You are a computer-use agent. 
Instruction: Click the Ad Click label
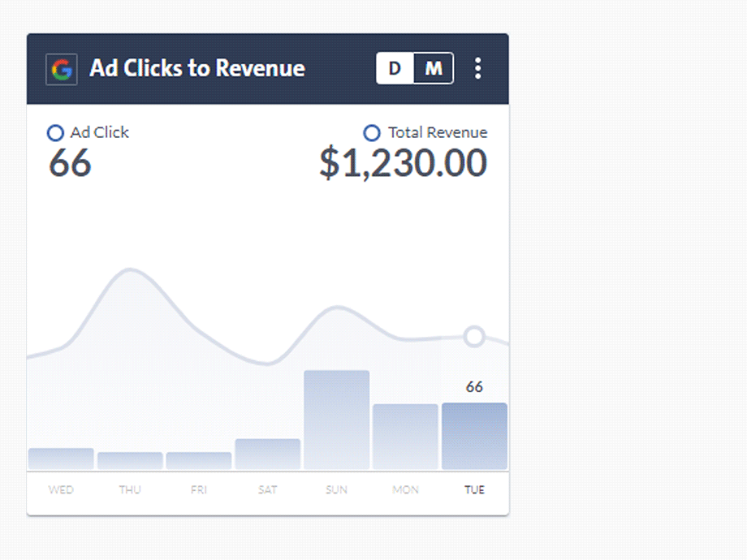pyautogui.click(x=99, y=132)
